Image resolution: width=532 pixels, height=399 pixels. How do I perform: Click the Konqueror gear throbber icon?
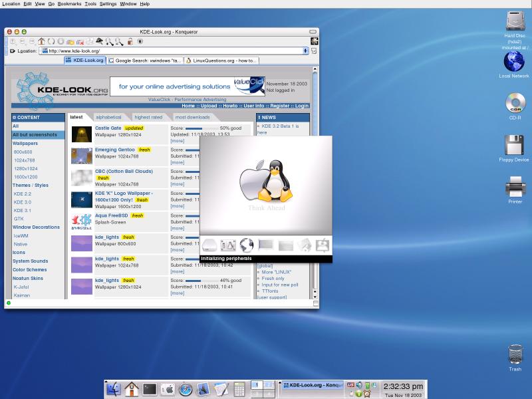pos(315,41)
